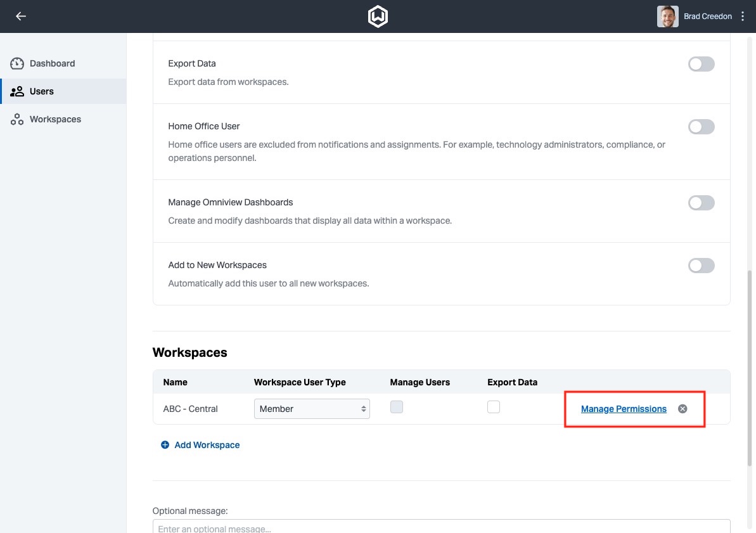Click the hexagon W logo
Image resolution: width=756 pixels, height=533 pixels.
pyautogui.click(x=378, y=16)
